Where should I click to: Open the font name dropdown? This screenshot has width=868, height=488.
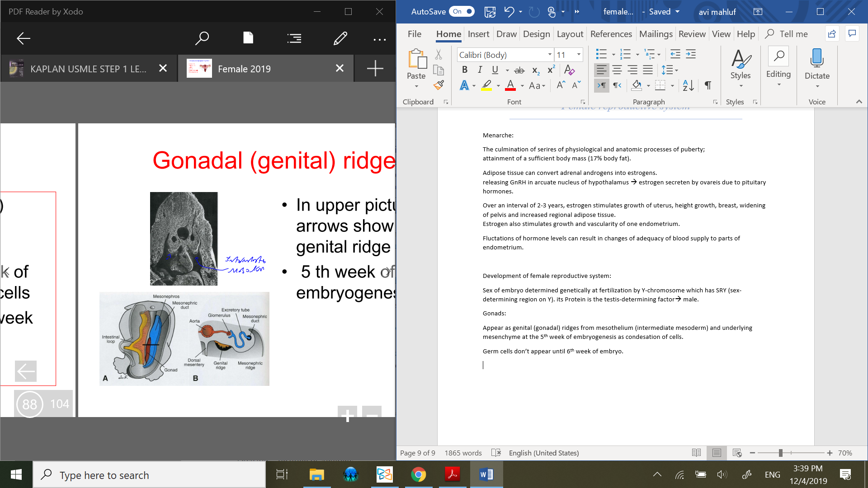550,55
